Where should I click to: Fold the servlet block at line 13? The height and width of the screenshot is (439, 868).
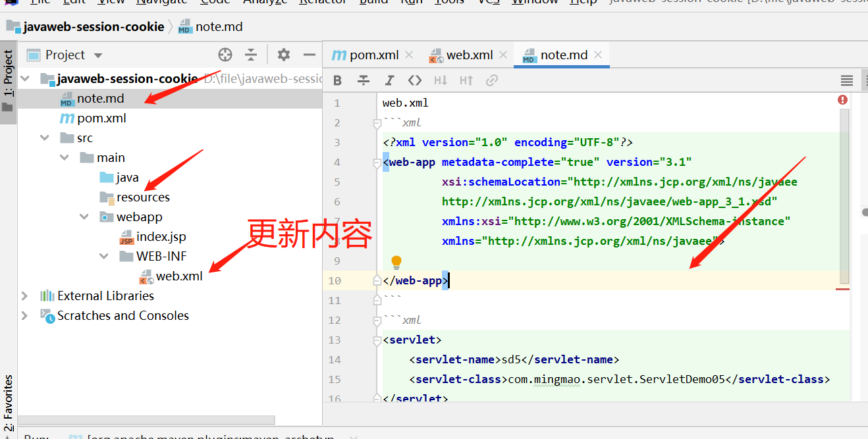pos(377,340)
